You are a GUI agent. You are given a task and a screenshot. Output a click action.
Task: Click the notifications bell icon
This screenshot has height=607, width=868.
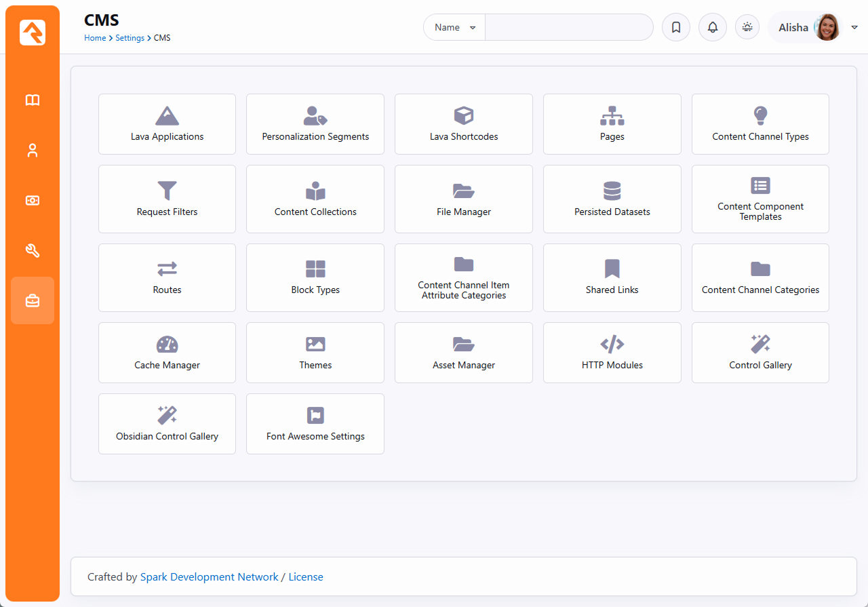712,28
